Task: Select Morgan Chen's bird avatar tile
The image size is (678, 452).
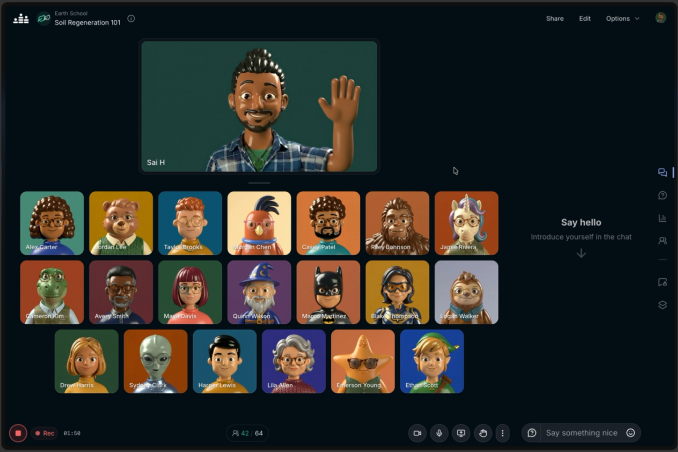Action: [259, 223]
